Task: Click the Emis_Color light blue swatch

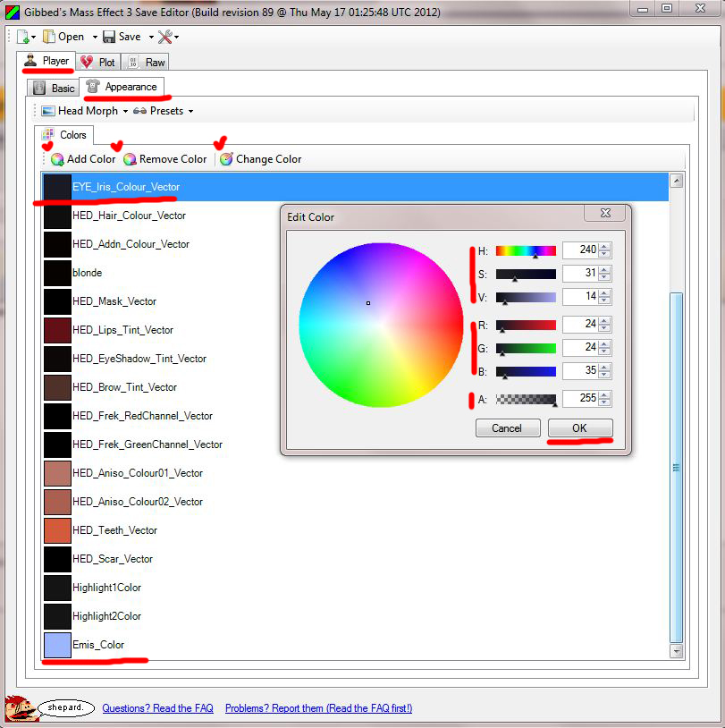Action: (57, 645)
